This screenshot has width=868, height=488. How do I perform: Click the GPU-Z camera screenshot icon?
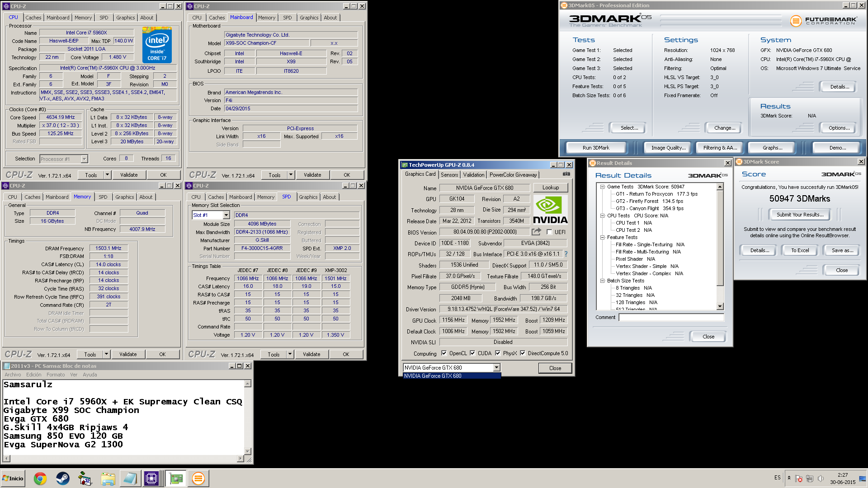[566, 174]
